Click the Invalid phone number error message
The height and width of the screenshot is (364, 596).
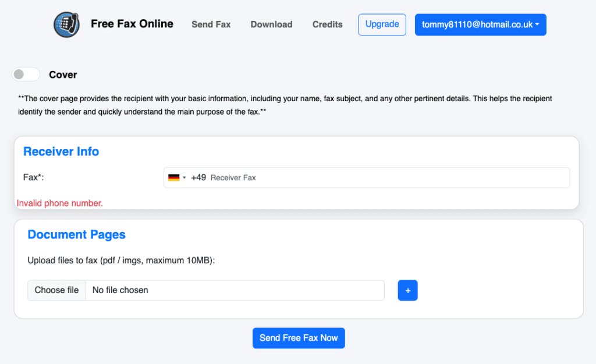pyautogui.click(x=60, y=203)
